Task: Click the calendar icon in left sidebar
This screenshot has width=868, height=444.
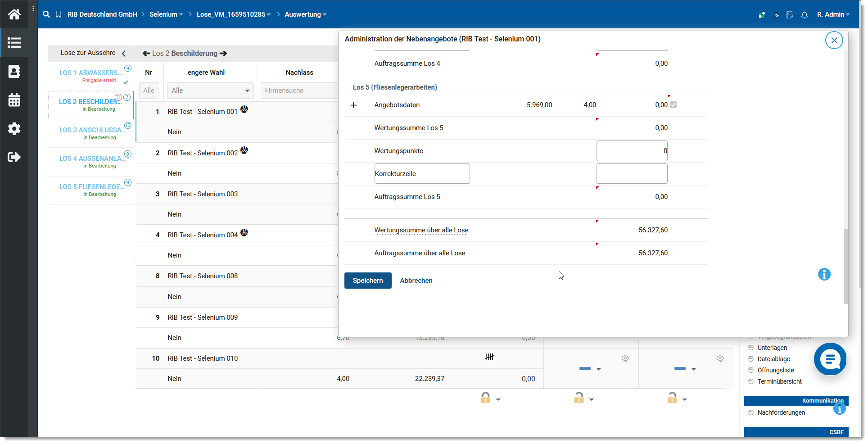Action: point(14,100)
